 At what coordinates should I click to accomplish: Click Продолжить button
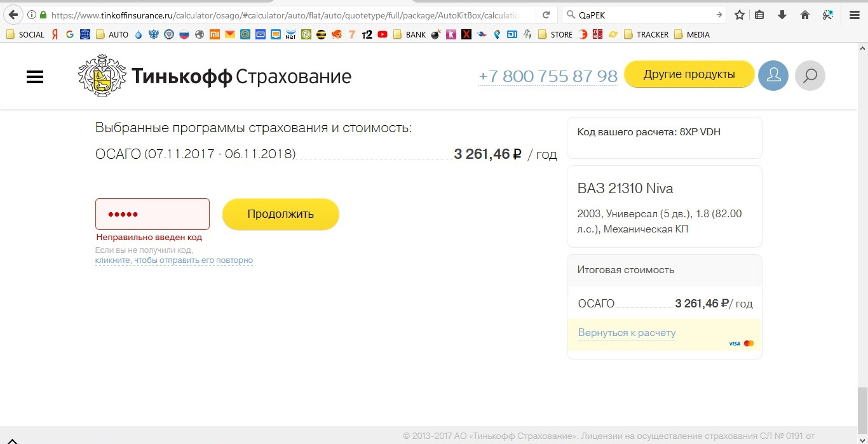(280, 214)
